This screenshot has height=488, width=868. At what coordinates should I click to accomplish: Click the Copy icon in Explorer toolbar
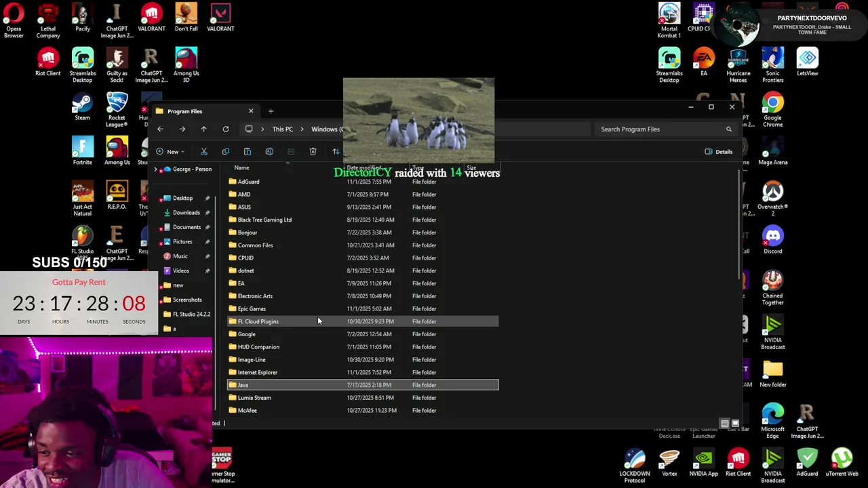click(x=226, y=152)
